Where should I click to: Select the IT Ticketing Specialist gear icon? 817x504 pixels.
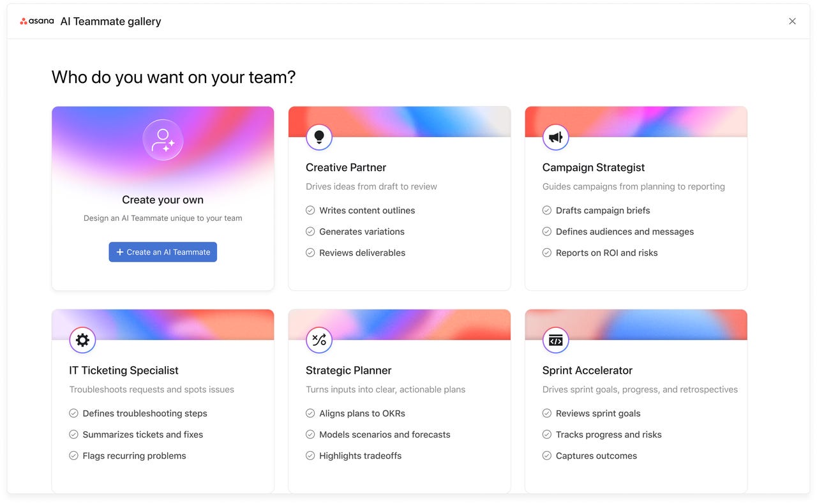pos(82,339)
